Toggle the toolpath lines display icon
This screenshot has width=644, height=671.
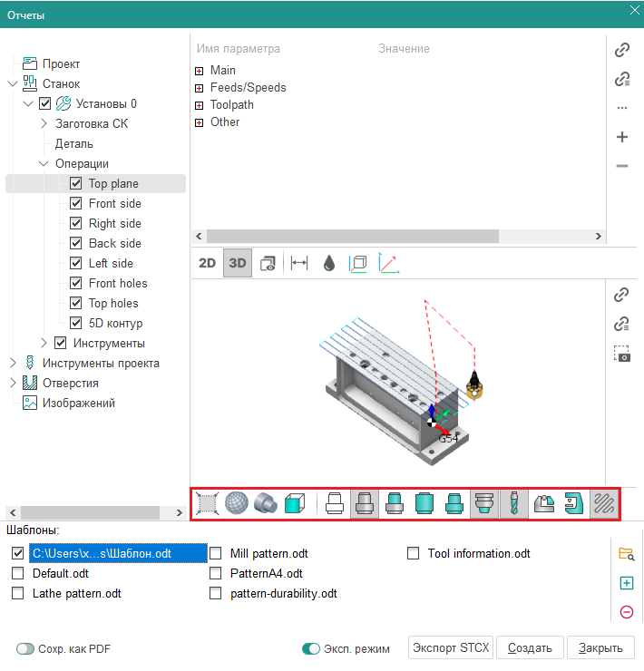[604, 504]
